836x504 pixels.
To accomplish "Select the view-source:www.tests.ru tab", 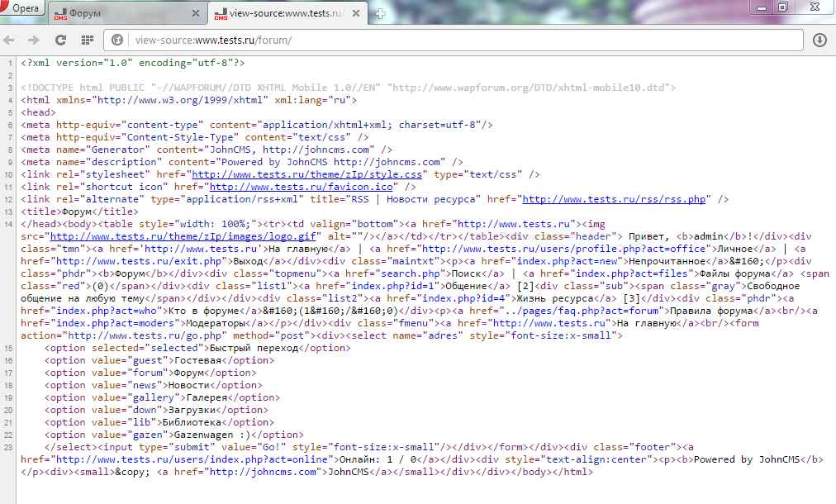I will pos(288,13).
